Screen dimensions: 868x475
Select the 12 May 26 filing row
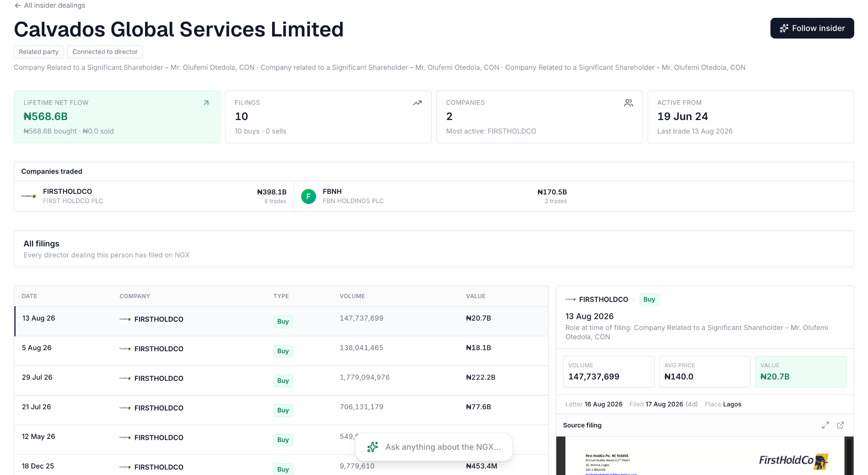pos(281,440)
